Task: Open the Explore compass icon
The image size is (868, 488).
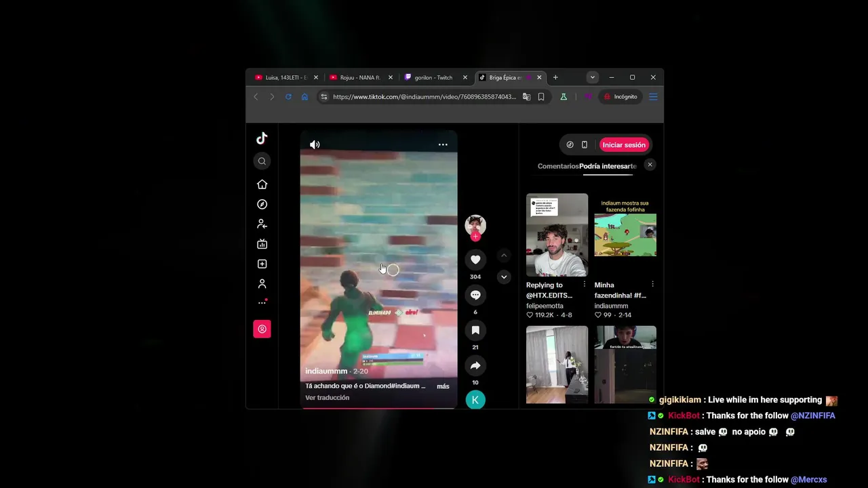Action: tap(262, 204)
